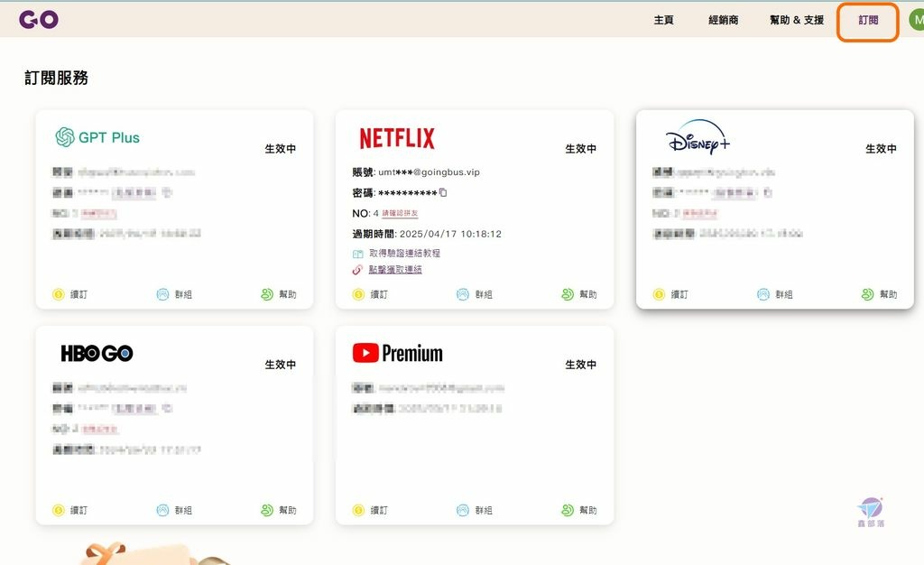
Task: Open the user avatar in the header
Action: [917, 20]
